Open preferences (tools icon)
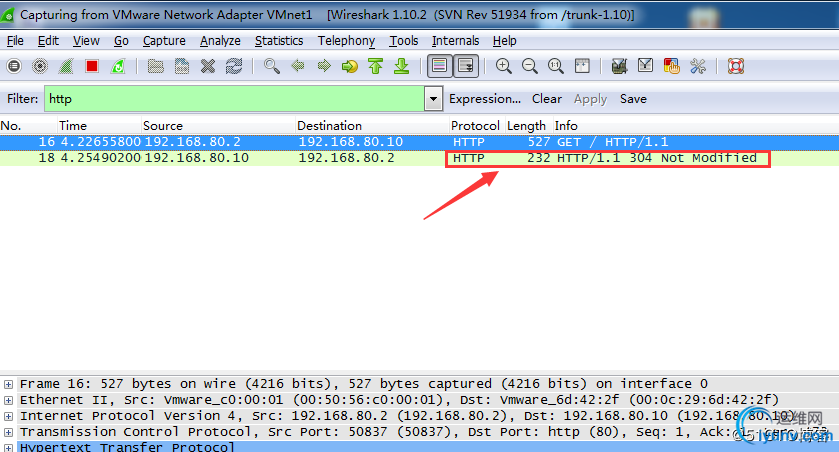The image size is (839, 452). [x=698, y=66]
